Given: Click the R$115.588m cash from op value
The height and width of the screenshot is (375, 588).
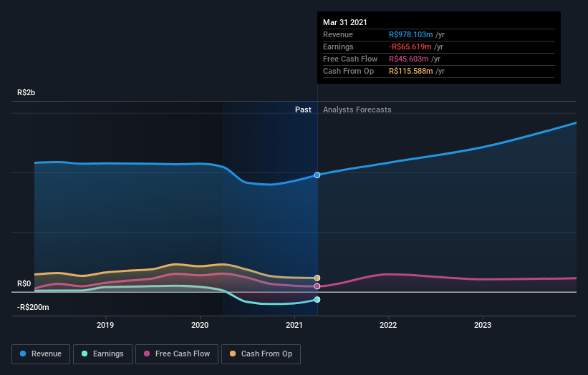Looking at the screenshot, I should tap(410, 71).
